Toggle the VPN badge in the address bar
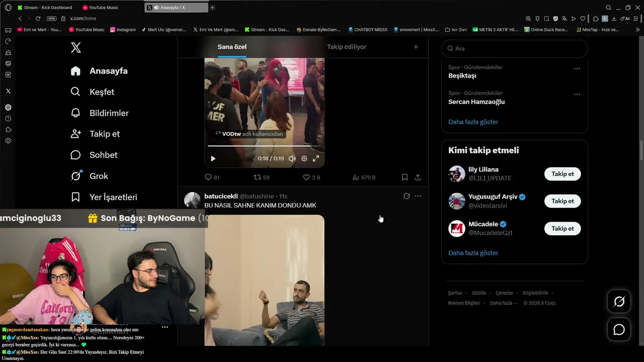Viewport: 644px width, 362px height. pyautogui.click(x=51, y=19)
